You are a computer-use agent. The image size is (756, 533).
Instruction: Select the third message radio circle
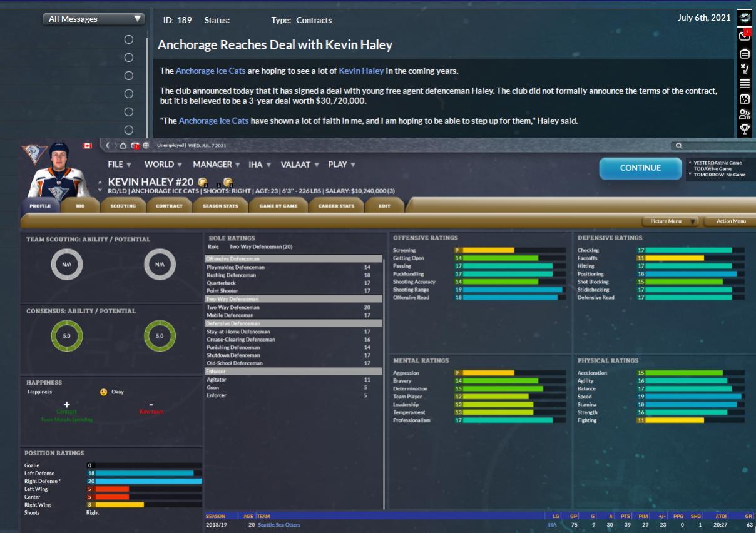129,76
